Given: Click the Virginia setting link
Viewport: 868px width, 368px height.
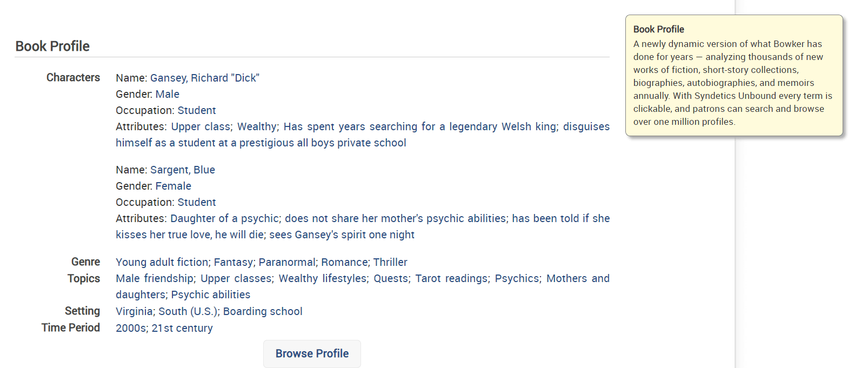Looking at the screenshot, I should point(134,311).
